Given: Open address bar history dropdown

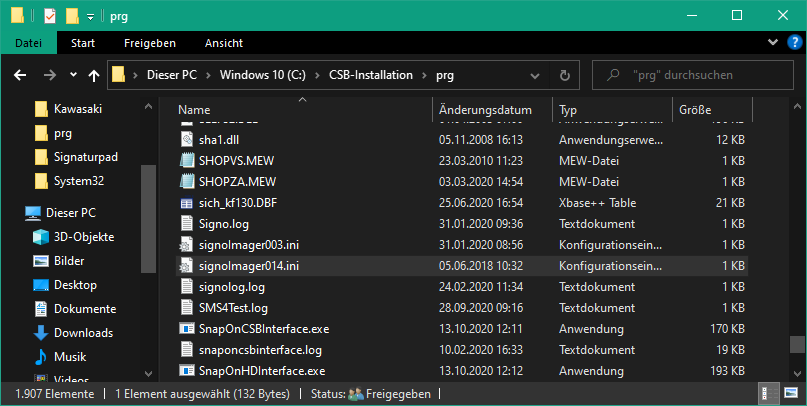Looking at the screenshot, I should (535, 76).
